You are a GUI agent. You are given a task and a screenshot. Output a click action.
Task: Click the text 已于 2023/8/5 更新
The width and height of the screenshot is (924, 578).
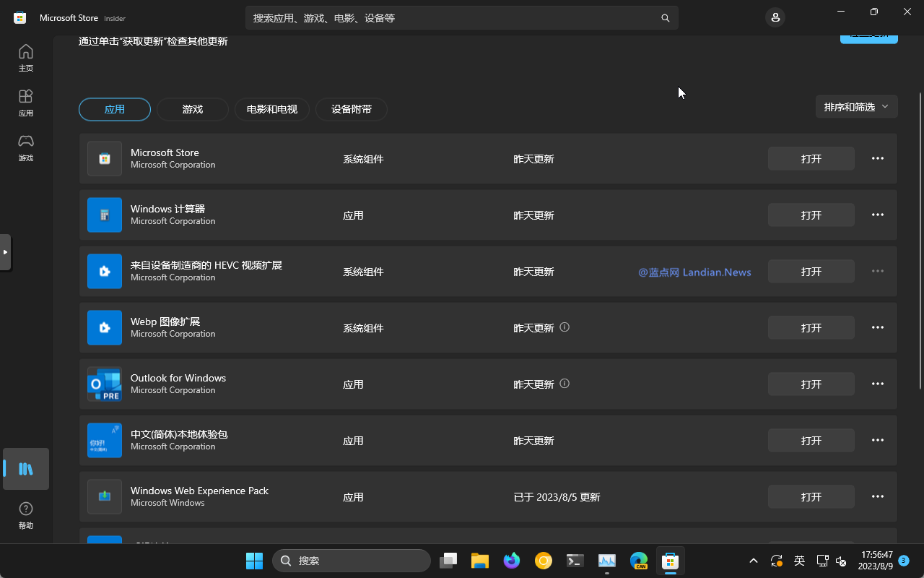[557, 497]
